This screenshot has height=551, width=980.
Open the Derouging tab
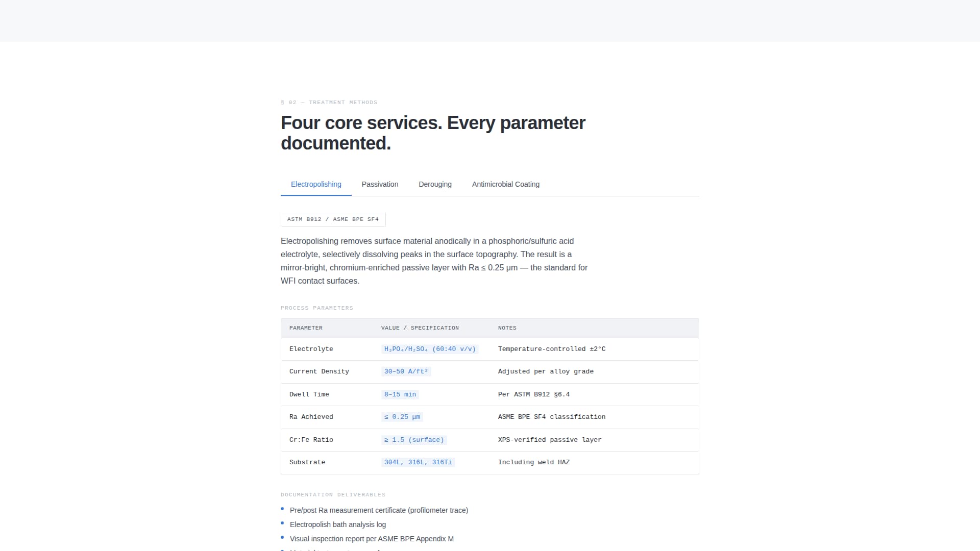click(435, 184)
